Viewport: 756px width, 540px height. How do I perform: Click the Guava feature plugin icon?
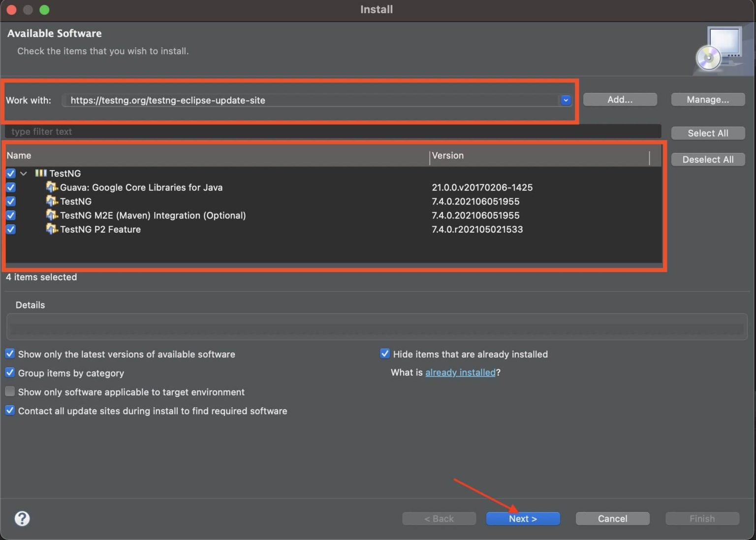pos(52,187)
